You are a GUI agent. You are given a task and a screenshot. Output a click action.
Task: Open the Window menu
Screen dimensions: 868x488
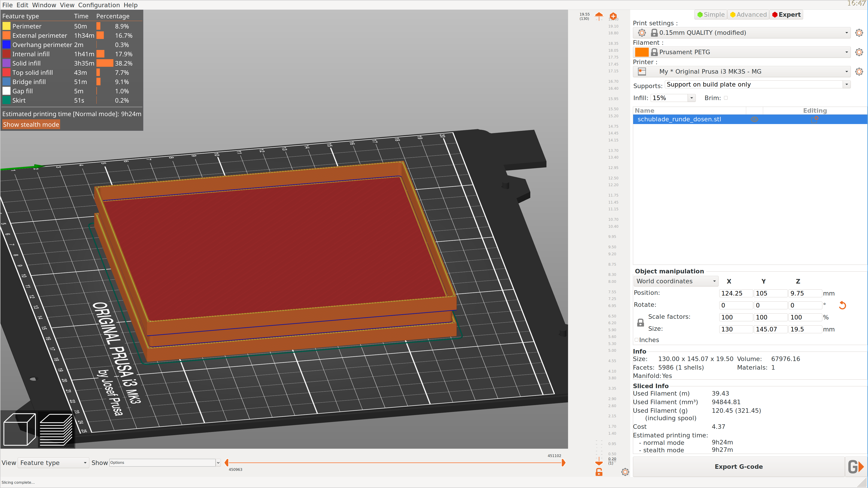44,5
